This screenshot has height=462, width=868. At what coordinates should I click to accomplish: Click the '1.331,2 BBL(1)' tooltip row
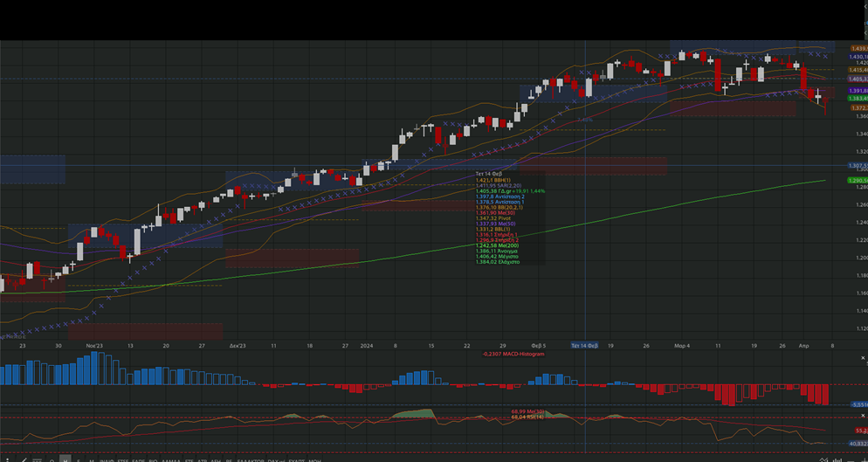(x=493, y=230)
